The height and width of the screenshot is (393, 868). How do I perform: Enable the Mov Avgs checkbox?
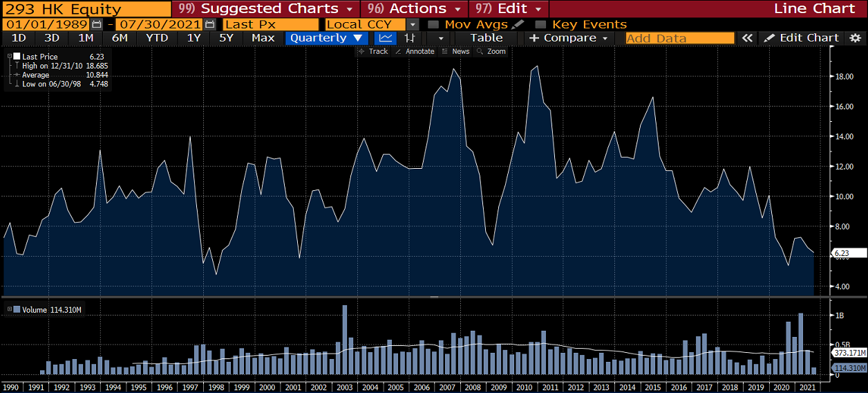click(x=433, y=24)
